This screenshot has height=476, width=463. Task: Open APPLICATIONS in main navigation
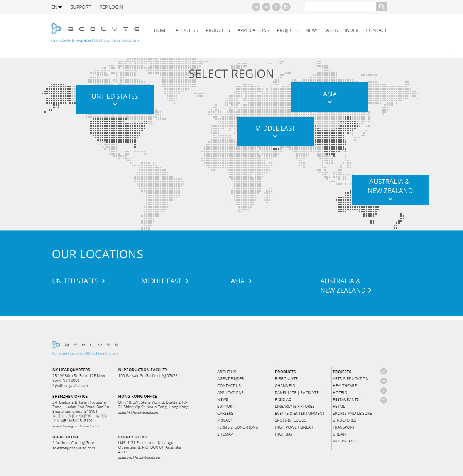coord(253,30)
